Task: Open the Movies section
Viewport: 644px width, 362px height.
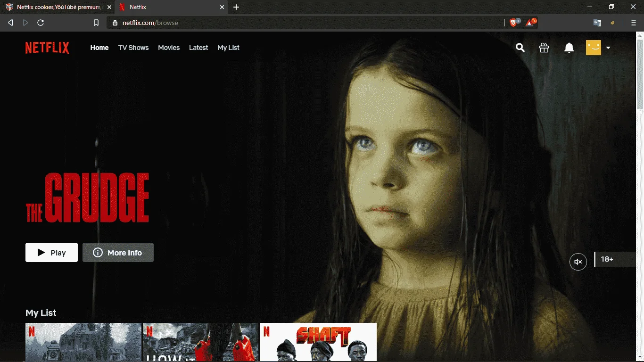Action: tap(169, 48)
